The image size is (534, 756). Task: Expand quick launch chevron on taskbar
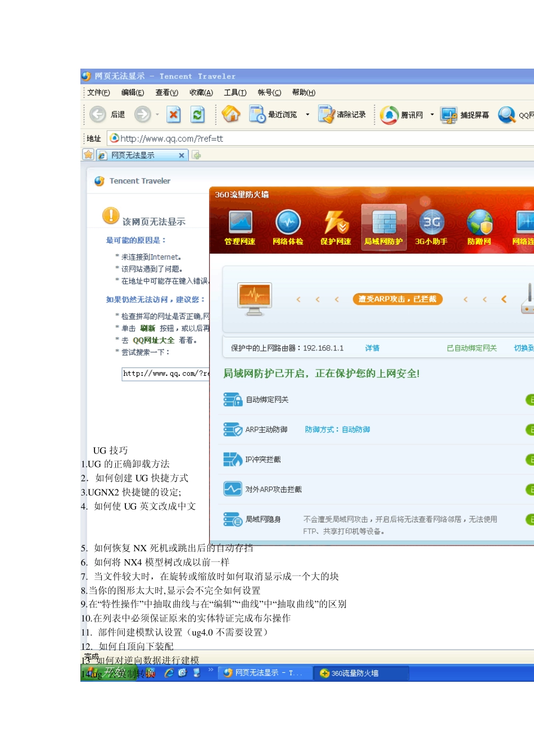tap(211, 670)
